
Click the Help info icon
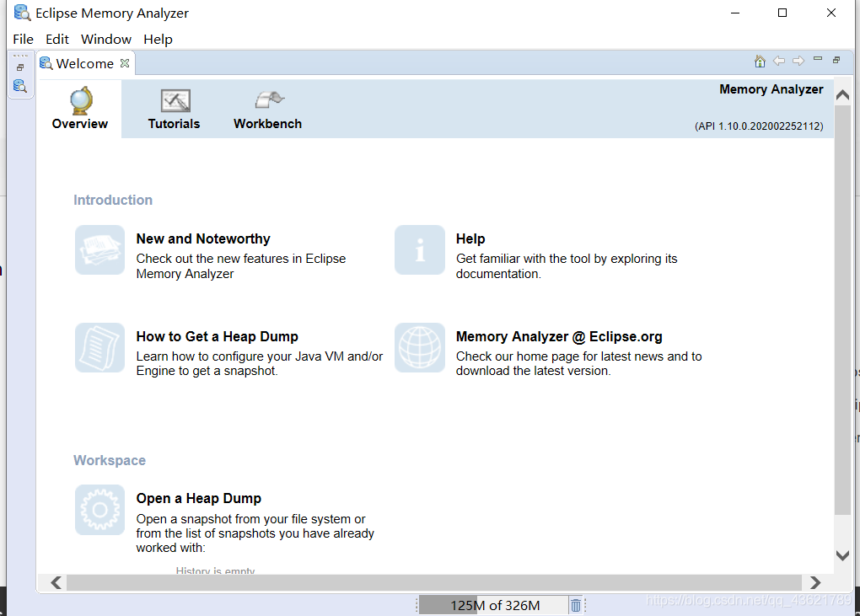click(420, 250)
